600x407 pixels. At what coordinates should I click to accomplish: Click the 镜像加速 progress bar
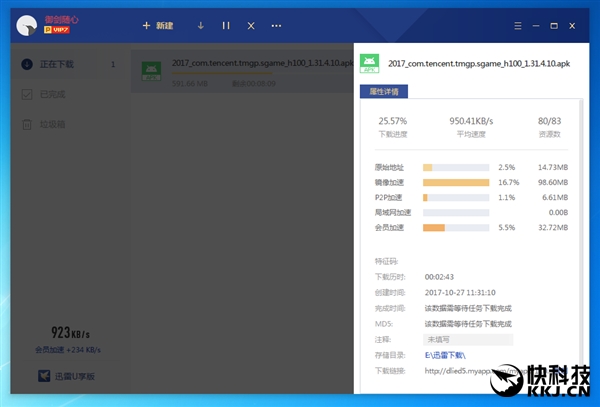456,182
